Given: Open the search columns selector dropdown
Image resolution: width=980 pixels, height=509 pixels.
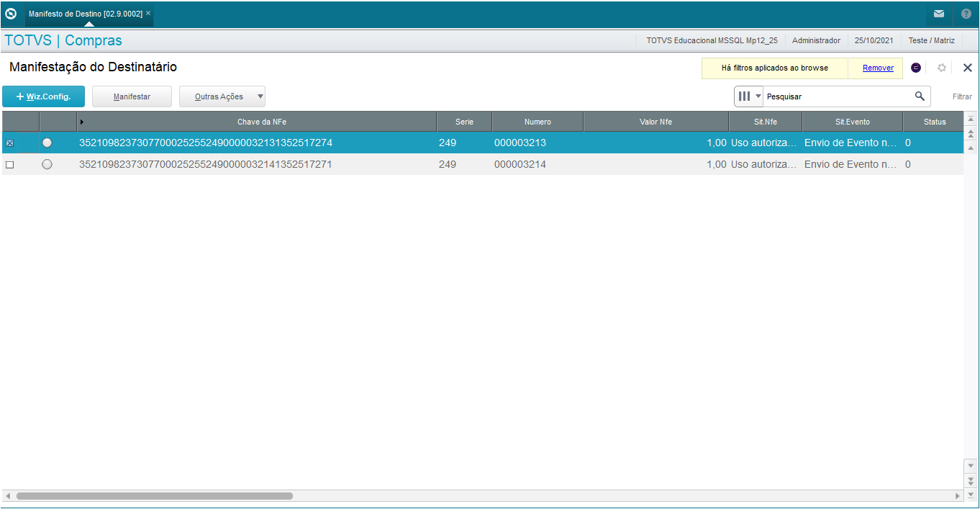Looking at the screenshot, I should [x=750, y=96].
